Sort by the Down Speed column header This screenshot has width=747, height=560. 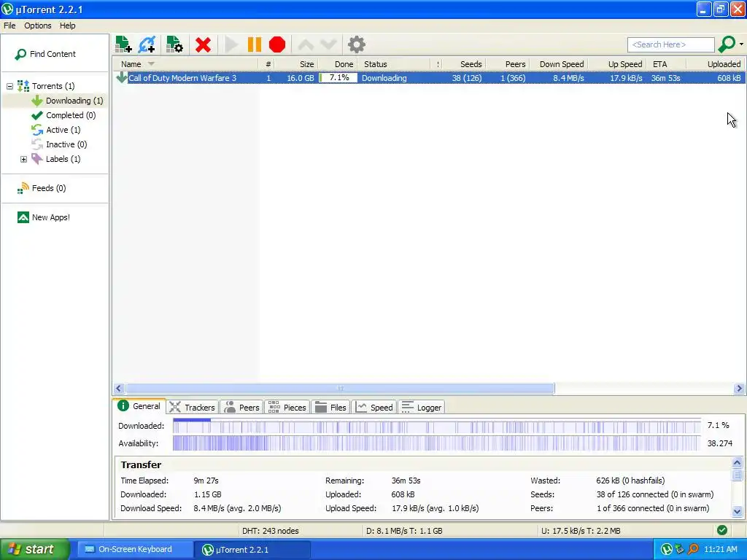click(x=558, y=64)
